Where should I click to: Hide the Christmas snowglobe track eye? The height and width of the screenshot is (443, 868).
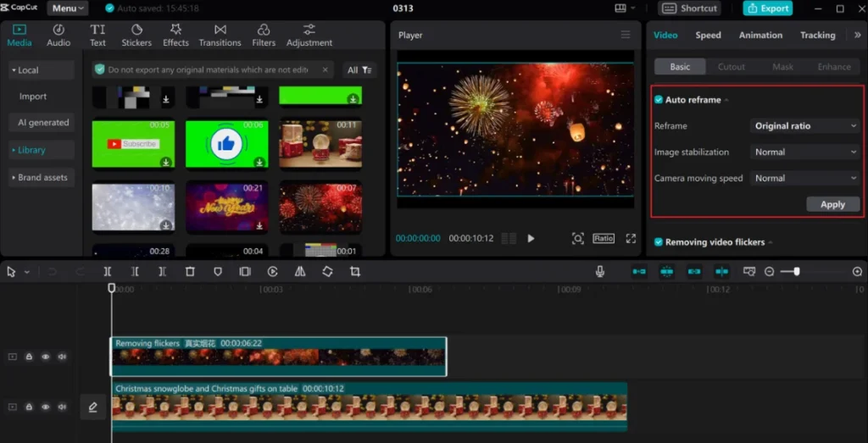(x=46, y=407)
